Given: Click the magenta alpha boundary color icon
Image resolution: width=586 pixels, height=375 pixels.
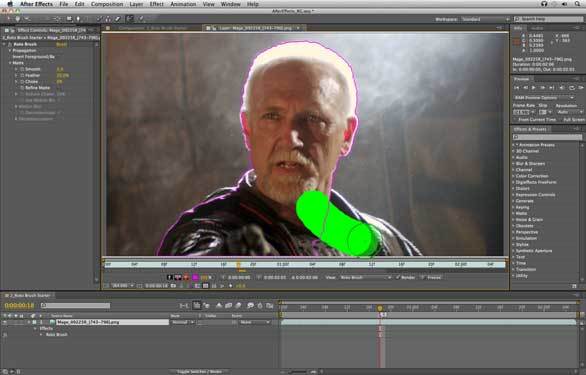Looking at the screenshot, I should click(195, 277).
